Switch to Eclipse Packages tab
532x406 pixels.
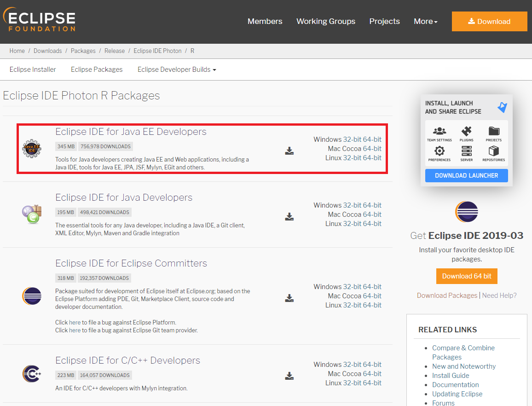[x=97, y=70]
